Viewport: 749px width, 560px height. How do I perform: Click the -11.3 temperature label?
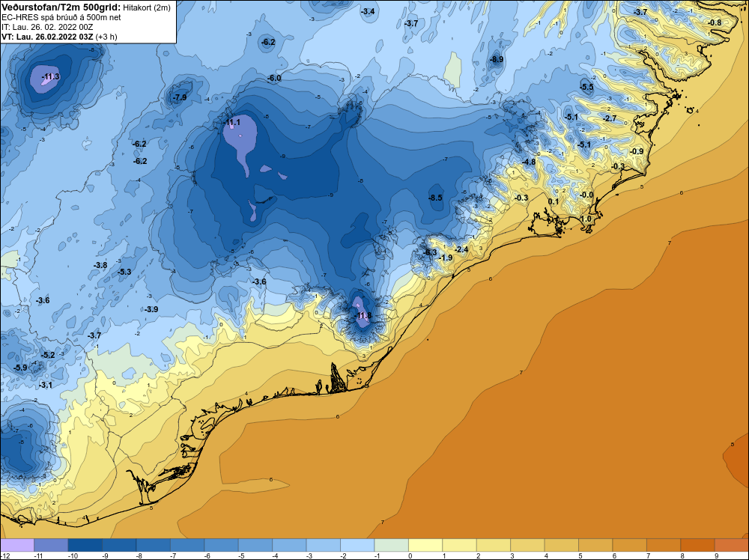(51, 76)
